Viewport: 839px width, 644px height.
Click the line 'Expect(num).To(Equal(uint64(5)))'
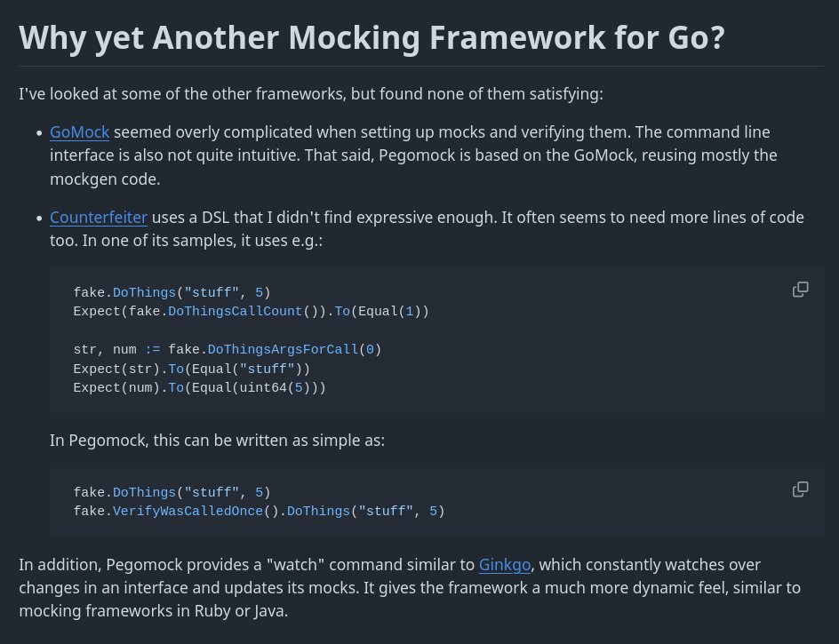[x=200, y=388]
